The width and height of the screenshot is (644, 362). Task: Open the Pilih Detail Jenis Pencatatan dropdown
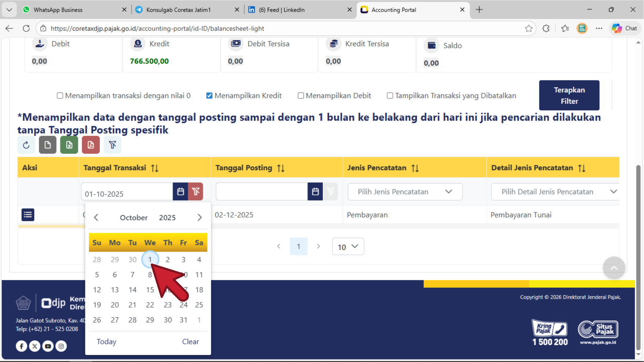[555, 192]
